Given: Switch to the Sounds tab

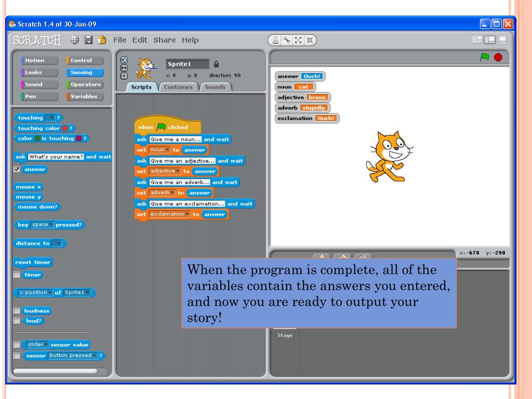Looking at the screenshot, I should click(x=215, y=87).
